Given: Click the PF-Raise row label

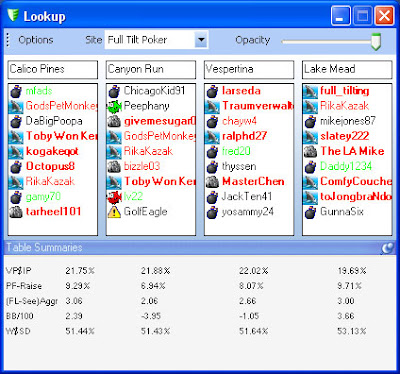Looking at the screenshot, I should click(x=24, y=286).
